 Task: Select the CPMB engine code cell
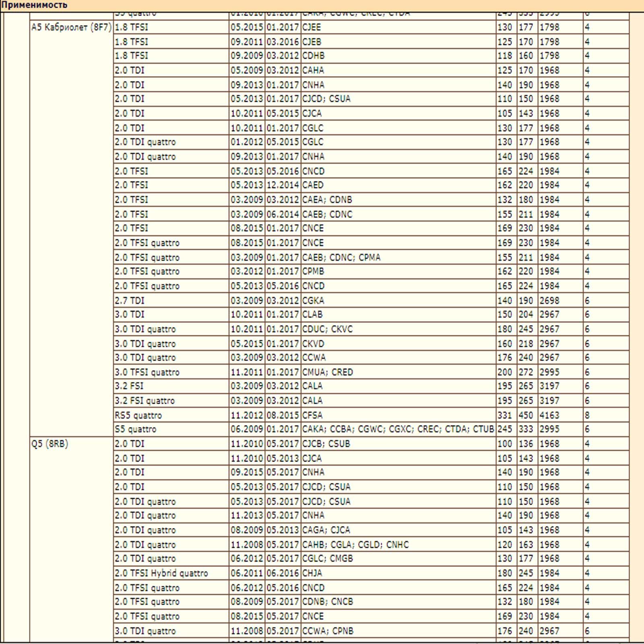[x=313, y=272]
